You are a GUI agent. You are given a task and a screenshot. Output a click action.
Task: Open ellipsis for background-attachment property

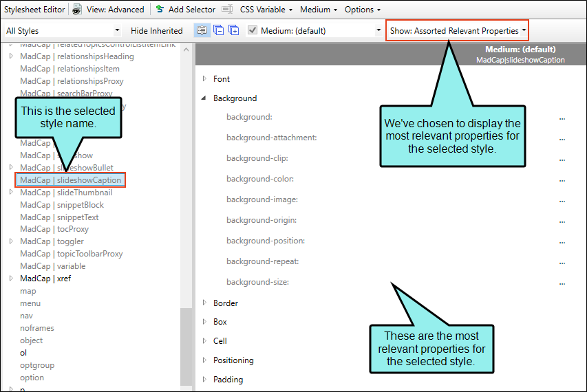click(x=562, y=139)
